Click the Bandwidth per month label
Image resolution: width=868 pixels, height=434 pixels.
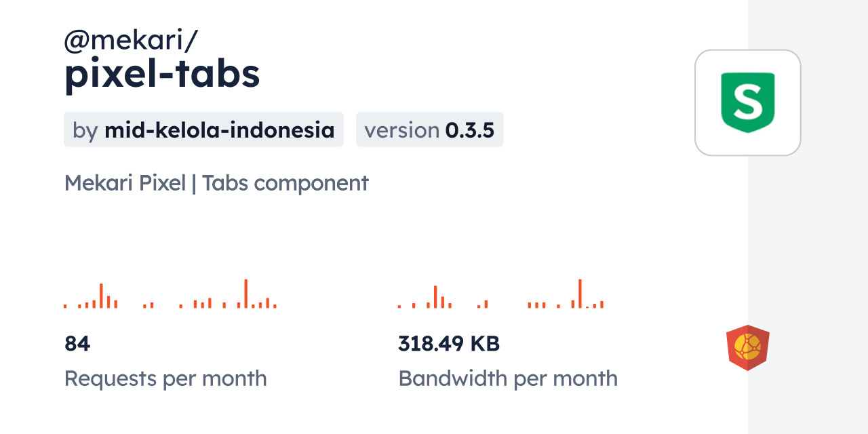[x=508, y=378]
